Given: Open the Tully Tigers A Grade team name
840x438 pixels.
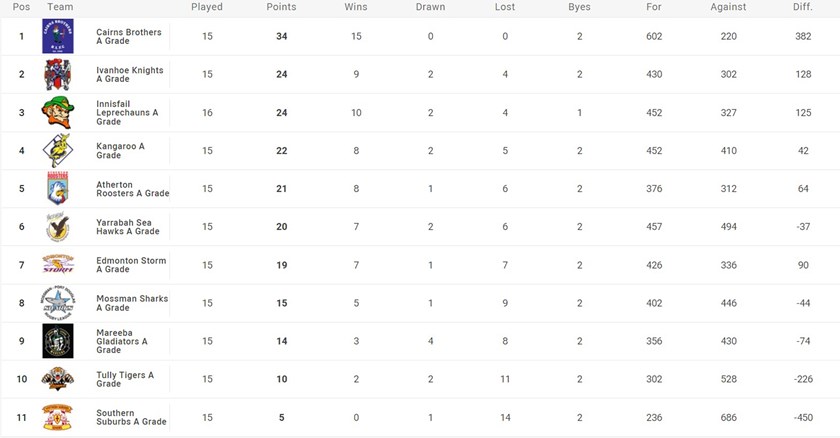Looking at the screenshot, I should pos(125,379).
